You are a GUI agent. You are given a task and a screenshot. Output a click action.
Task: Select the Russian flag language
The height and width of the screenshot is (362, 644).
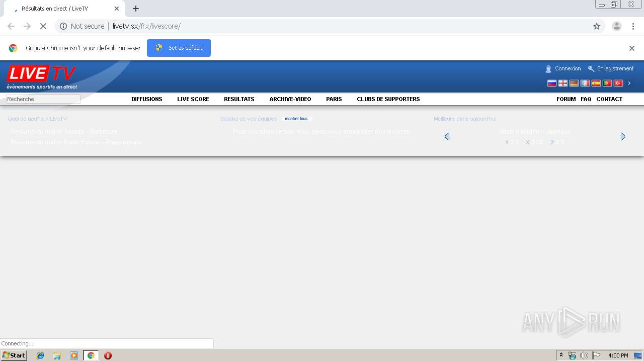(552, 83)
